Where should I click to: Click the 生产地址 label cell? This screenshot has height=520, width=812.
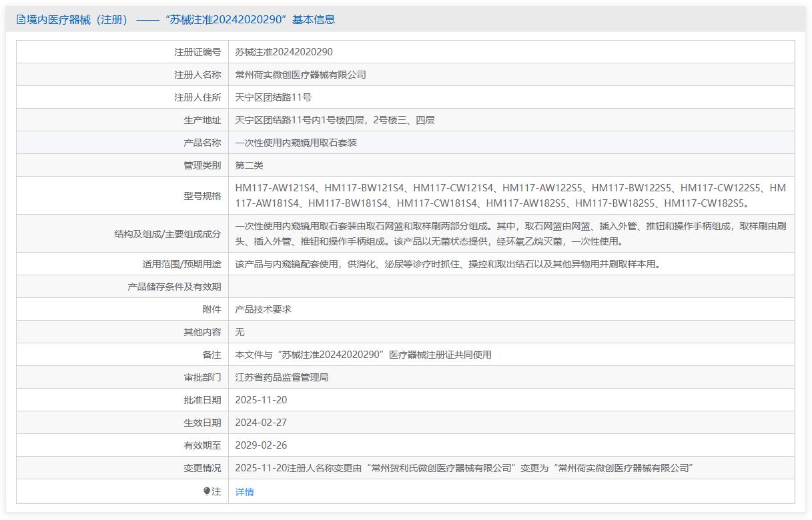(x=123, y=120)
